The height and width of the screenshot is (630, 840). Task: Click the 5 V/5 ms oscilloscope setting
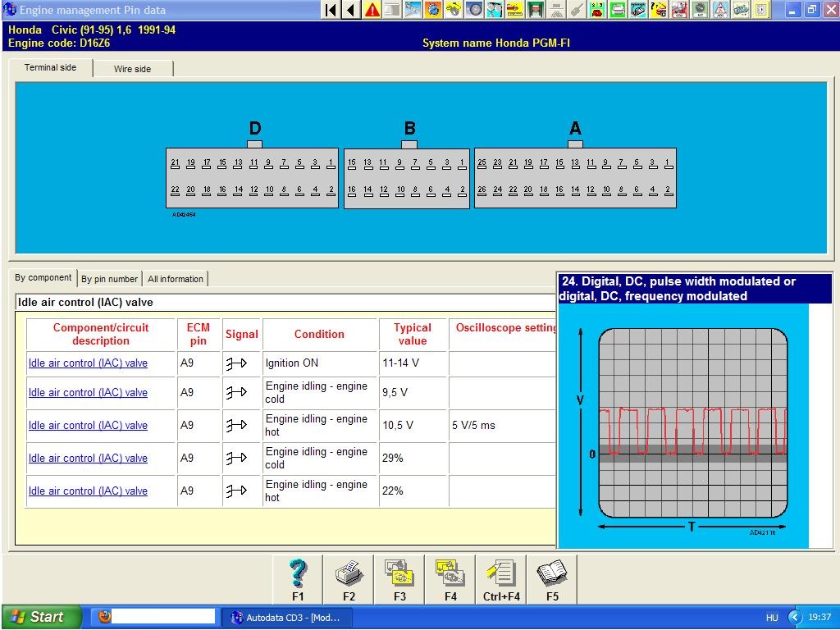coord(473,426)
